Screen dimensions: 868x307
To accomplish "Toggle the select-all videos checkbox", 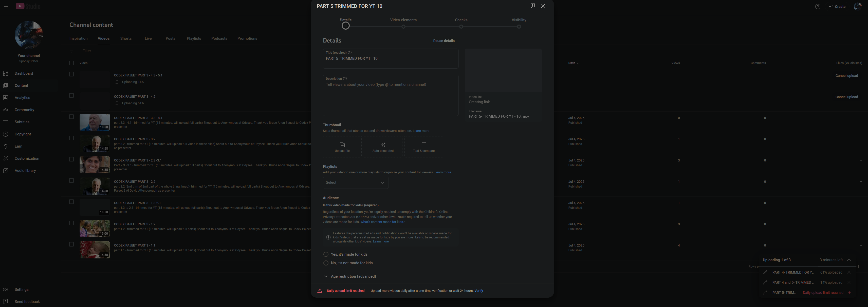I will point(71,63).
